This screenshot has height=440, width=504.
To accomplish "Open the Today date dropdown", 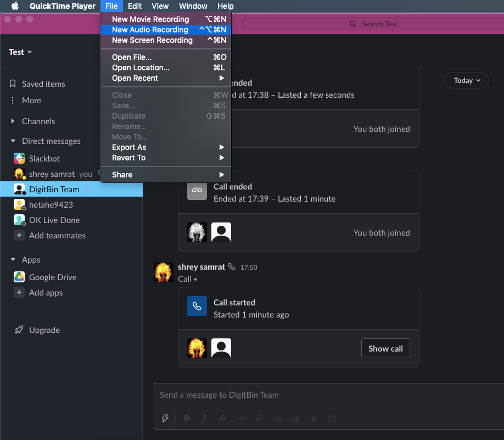I will point(467,80).
